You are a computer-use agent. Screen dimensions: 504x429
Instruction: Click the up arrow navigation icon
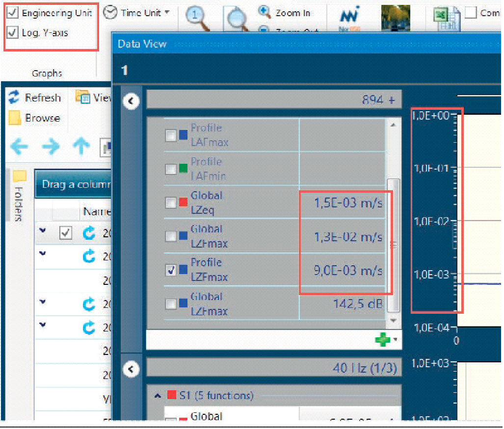81,146
